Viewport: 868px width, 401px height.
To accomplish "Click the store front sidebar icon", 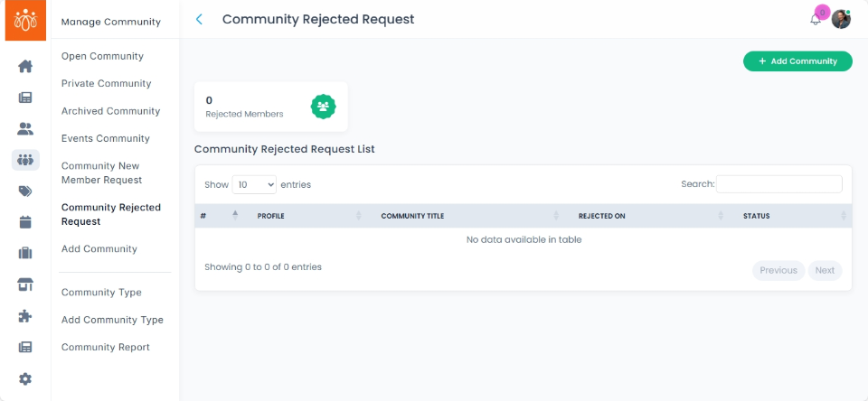I will click(25, 284).
